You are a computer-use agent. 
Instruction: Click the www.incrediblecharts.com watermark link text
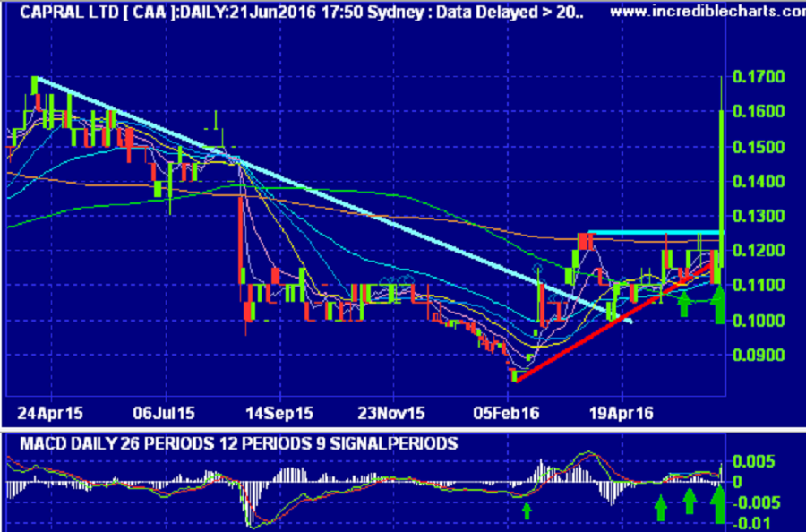click(707, 11)
